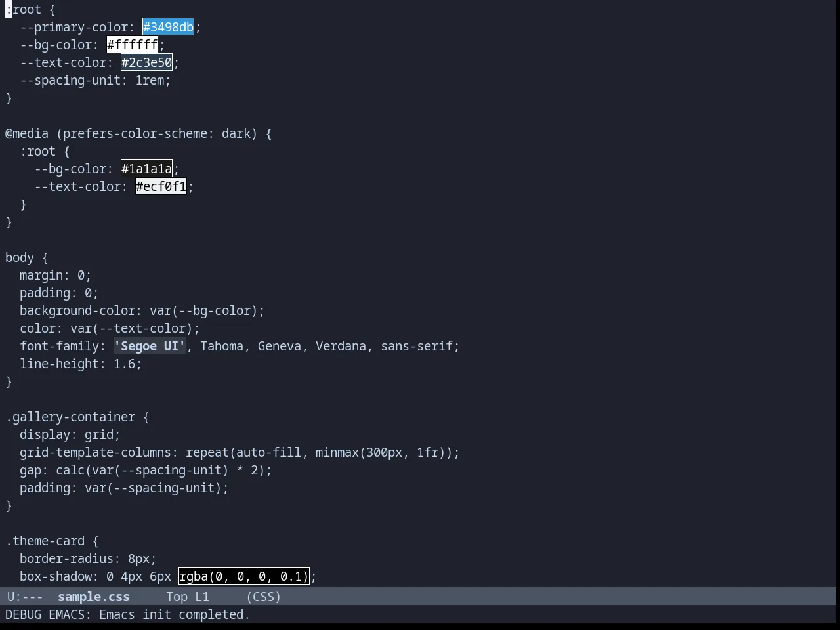Screen dimensions: 840x630
Task: Click the sample.css buffer name in mode line
Action: pyautogui.click(x=93, y=597)
